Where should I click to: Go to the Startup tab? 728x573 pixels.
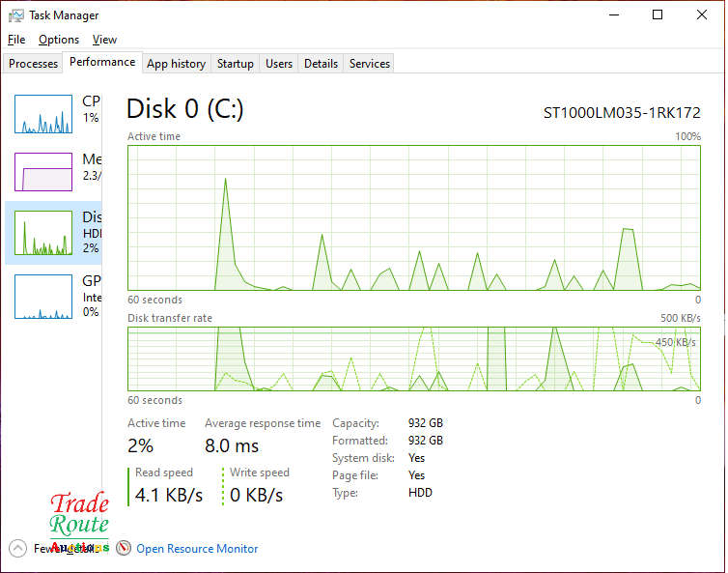(235, 64)
